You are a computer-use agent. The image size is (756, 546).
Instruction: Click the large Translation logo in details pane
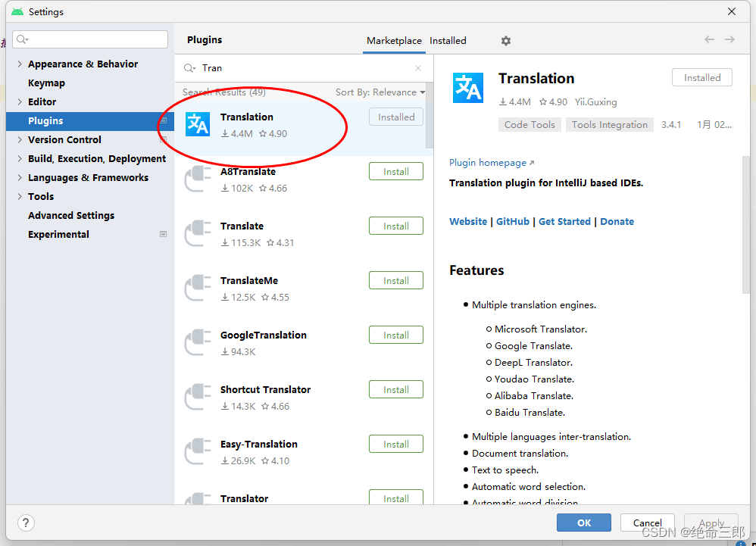click(x=467, y=88)
